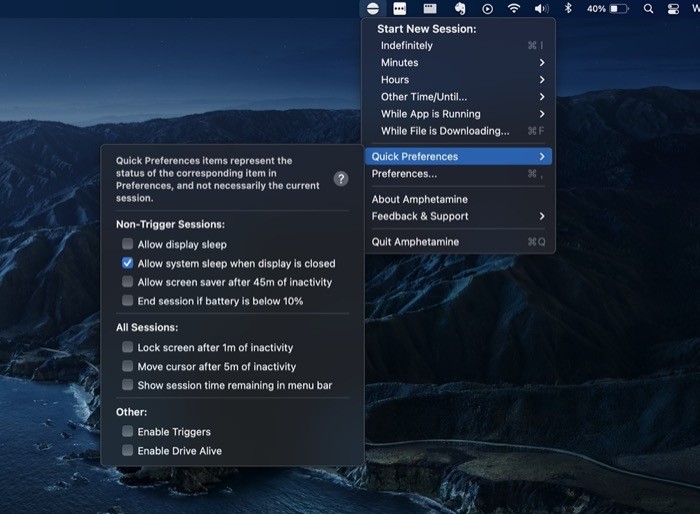Click the Non-Trigger Sessions: heading

[170, 224]
